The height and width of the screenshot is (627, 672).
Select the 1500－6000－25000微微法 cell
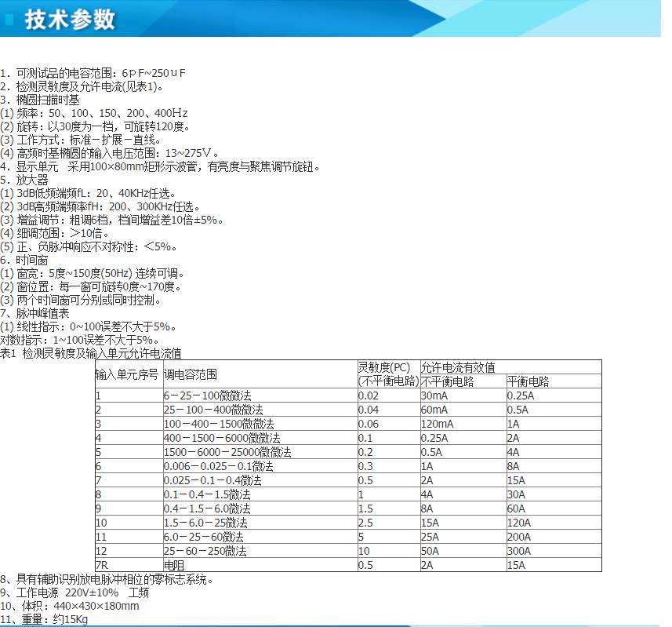227,452
